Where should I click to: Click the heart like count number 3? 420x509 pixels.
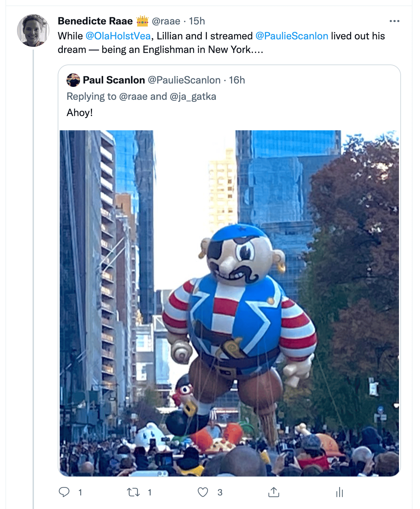click(x=220, y=492)
